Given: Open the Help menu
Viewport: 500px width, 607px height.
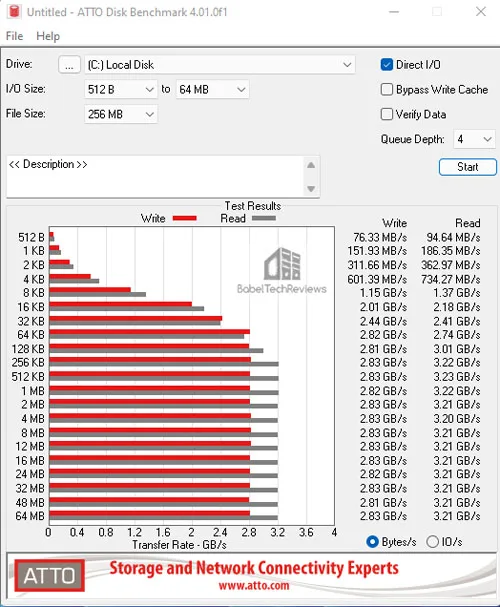Looking at the screenshot, I should click(48, 36).
